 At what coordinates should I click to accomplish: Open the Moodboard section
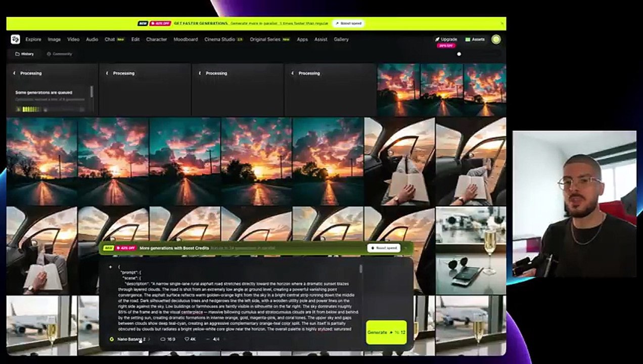pos(186,39)
